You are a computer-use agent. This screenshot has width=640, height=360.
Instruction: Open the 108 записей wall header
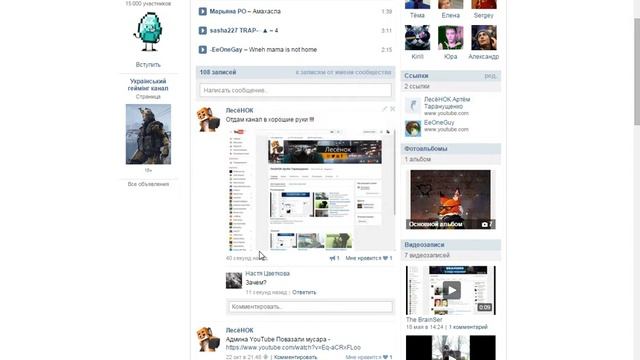(x=218, y=72)
